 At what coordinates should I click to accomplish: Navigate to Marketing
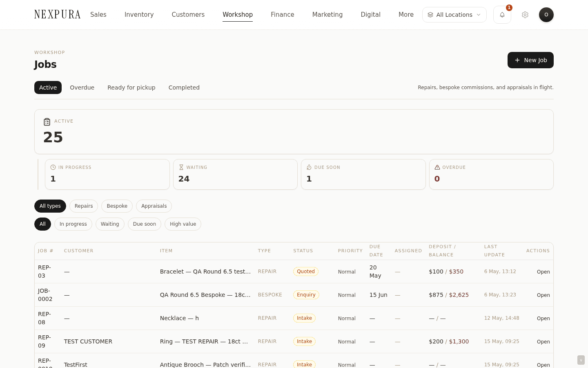327,15
